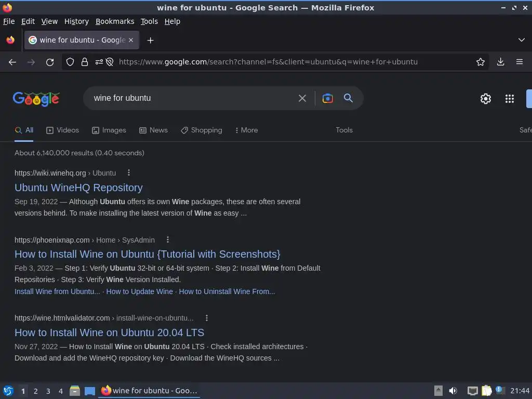Expand the list all tabs chevron
The width and height of the screenshot is (532, 399).
(x=522, y=40)
